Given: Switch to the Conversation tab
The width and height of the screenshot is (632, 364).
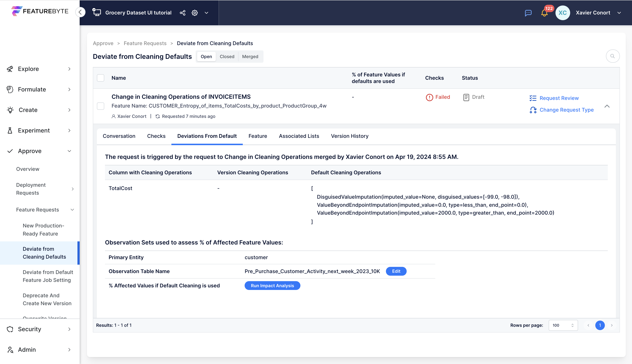Looking at the screenshot, I should pos(119,136).
